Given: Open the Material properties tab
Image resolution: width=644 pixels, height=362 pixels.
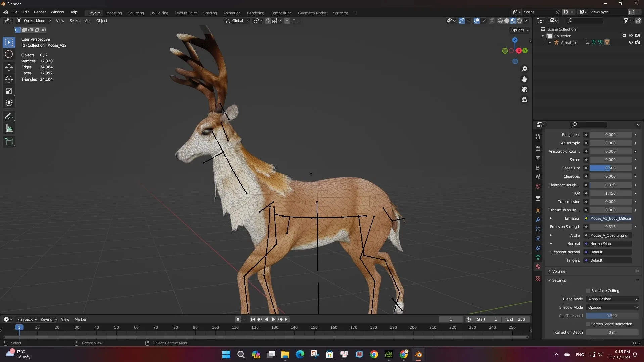Looking at the screenshot, I should [538, 267].
